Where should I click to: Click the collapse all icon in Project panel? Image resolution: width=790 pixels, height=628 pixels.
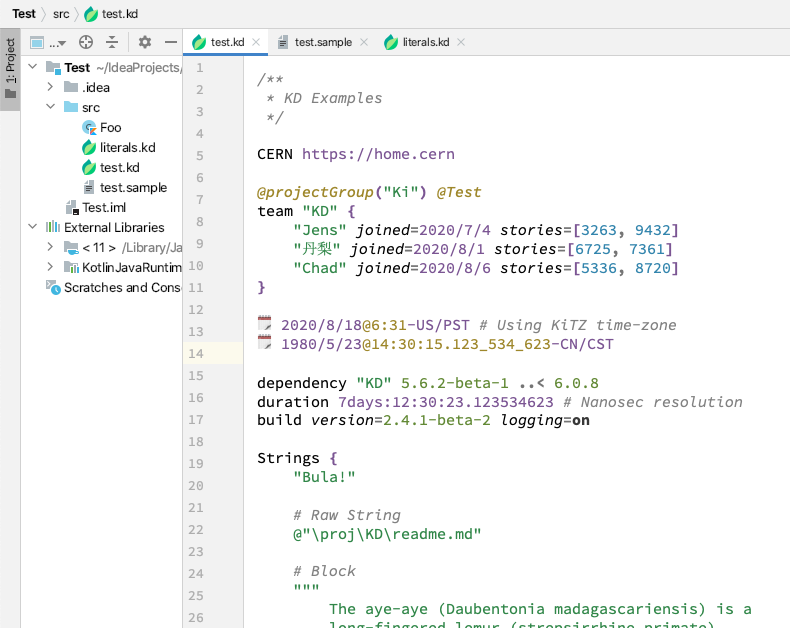[x=112, y=42]
